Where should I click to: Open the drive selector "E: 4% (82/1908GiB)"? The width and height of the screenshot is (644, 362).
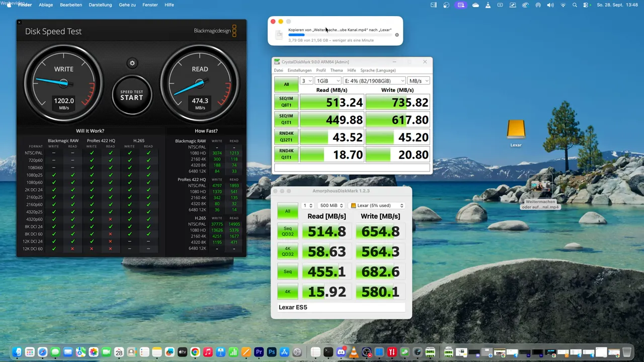373,80
